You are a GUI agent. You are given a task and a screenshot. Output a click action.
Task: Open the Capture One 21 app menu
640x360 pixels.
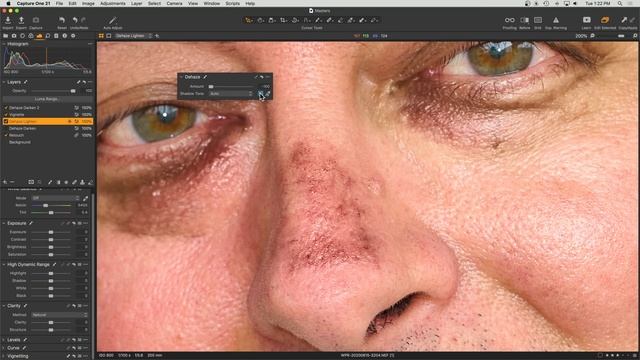33,3
